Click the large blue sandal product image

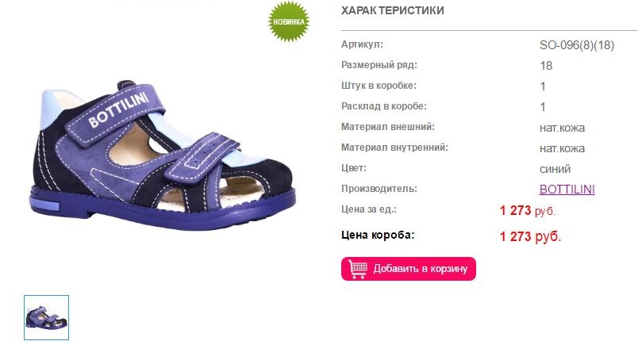163,155
